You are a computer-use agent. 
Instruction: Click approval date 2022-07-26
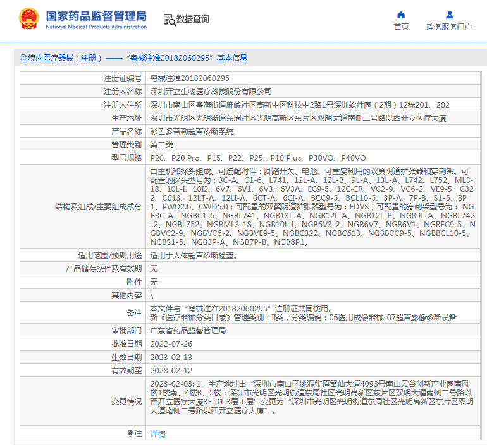point(171,344)
